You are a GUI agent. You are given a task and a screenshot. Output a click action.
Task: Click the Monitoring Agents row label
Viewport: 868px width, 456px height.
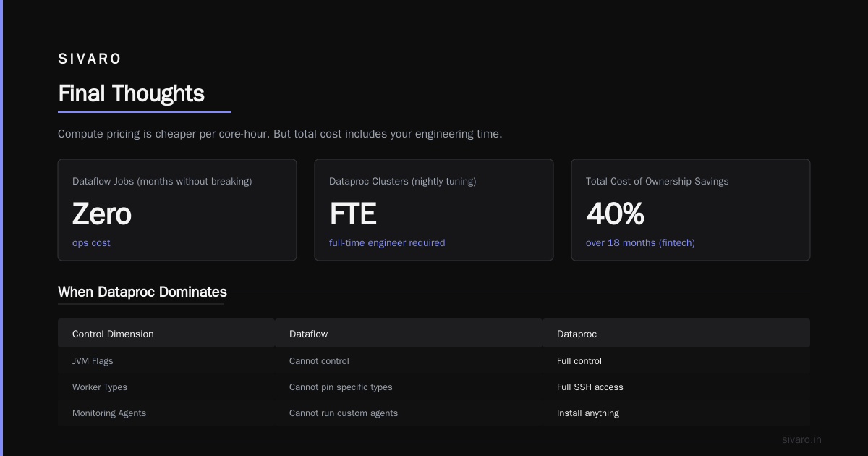pyautogui.click(x=109, y=413)
